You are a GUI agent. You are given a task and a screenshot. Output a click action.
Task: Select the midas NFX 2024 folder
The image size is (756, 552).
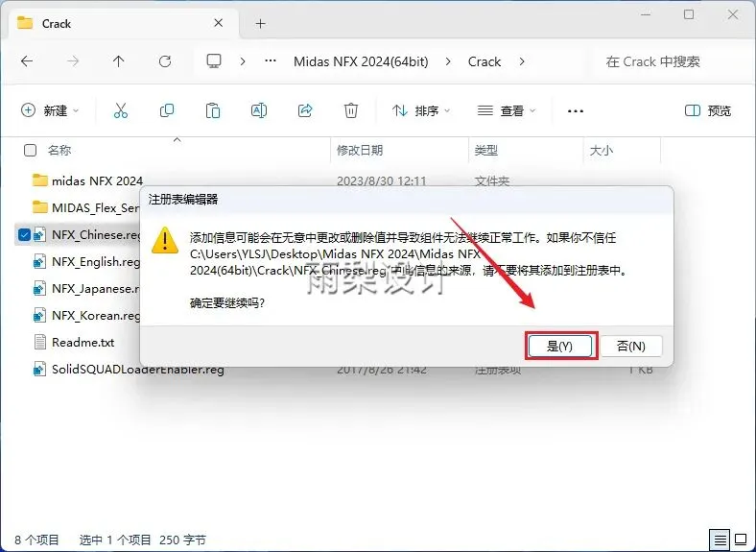click(97, 180)
